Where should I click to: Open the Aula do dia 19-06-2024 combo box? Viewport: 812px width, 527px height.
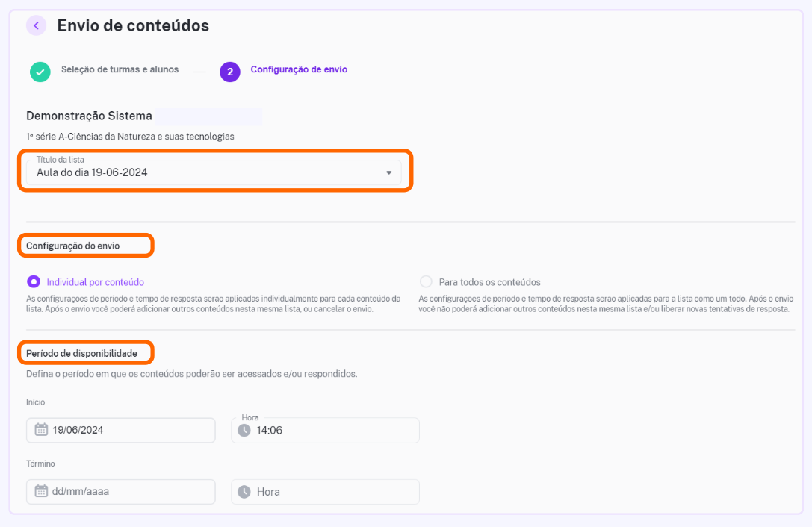[x=214, y=172]
